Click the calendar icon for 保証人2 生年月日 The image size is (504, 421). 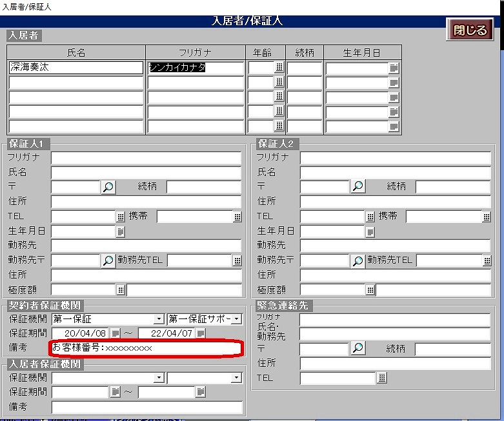pyautogui.click(x=370, y=231)
